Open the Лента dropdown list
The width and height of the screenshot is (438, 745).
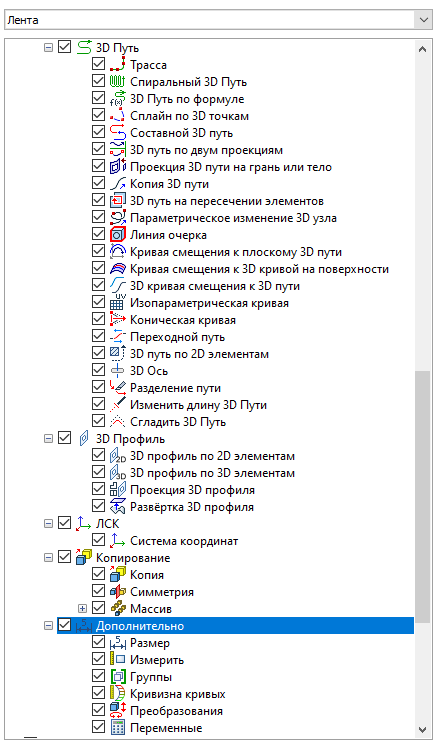coord(422,20)
